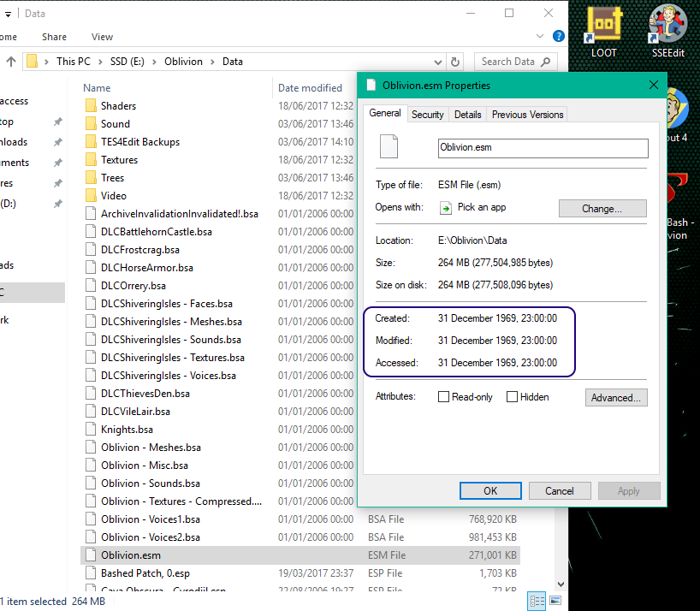Click the filename field containing Oblivion.esm
Image resolution: width=700 pixels, height=611 pixels.
pos(543,148)
